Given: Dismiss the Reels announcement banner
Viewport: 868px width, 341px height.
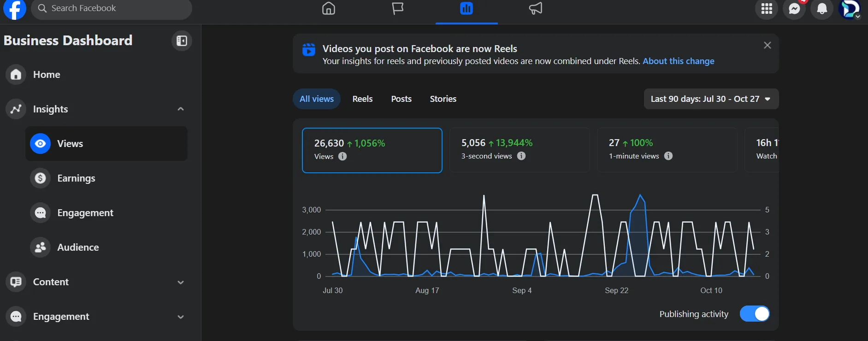Looking at the screenshot, I should point(768,45).
